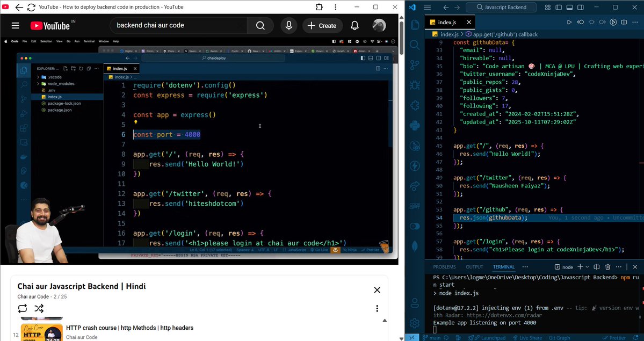Open editor more actions ellipsis

point(635,22)
